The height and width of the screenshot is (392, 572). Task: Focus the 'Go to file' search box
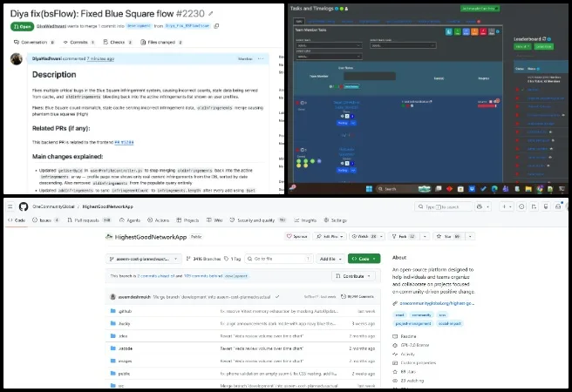click(x=279, y=259)
